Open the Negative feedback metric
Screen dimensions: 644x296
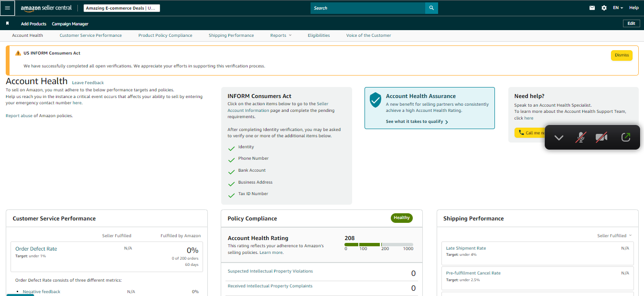point(42,292)
